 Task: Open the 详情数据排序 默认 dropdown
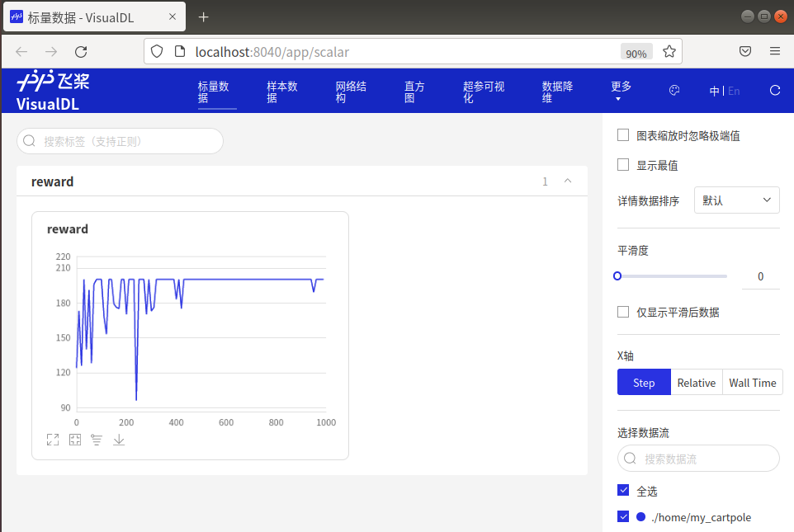tap(736, 200)
